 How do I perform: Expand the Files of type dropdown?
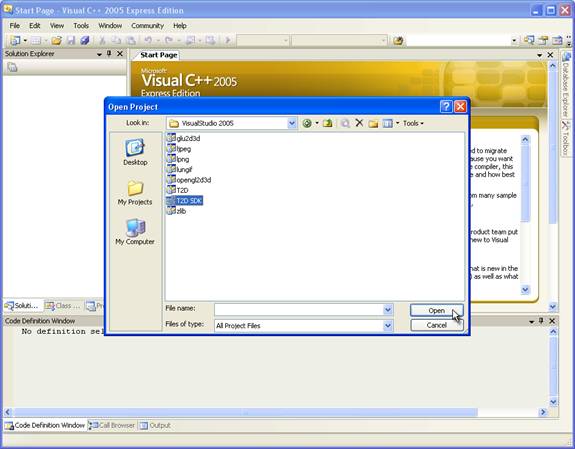[388, 325]
